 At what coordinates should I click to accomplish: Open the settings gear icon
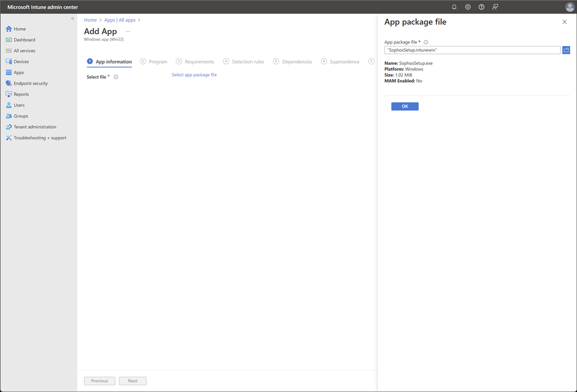[x=468, y=7]
